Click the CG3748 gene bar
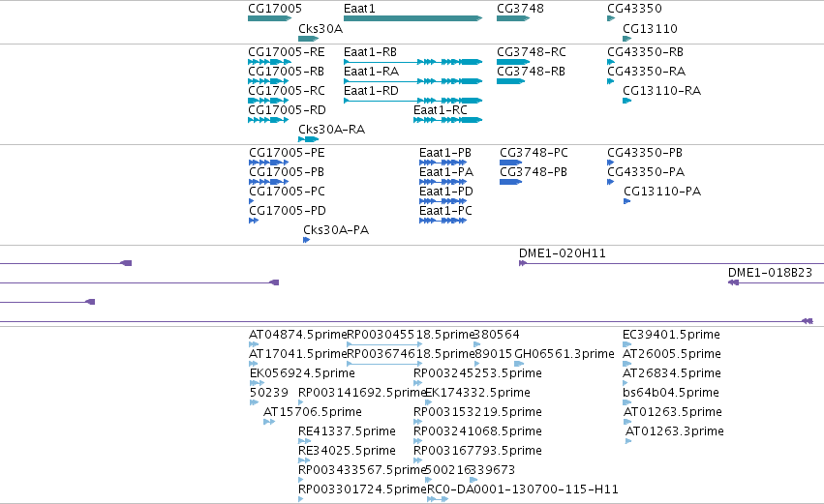Image resolution: width=824 pixels, height=504 pixels. [x=513, y=18]
